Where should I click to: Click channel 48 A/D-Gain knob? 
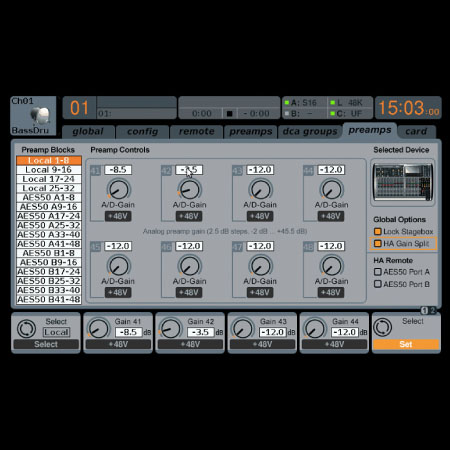click(331, 266)
